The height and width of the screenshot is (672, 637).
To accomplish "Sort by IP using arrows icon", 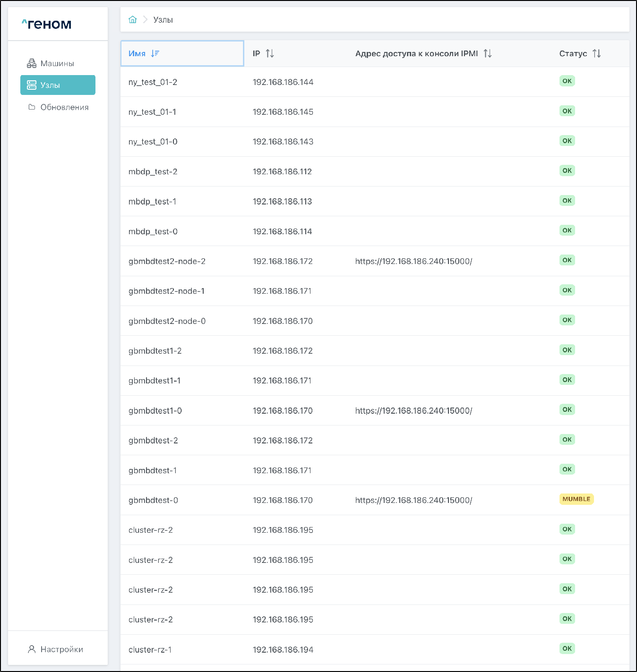I will coord(270,53).
